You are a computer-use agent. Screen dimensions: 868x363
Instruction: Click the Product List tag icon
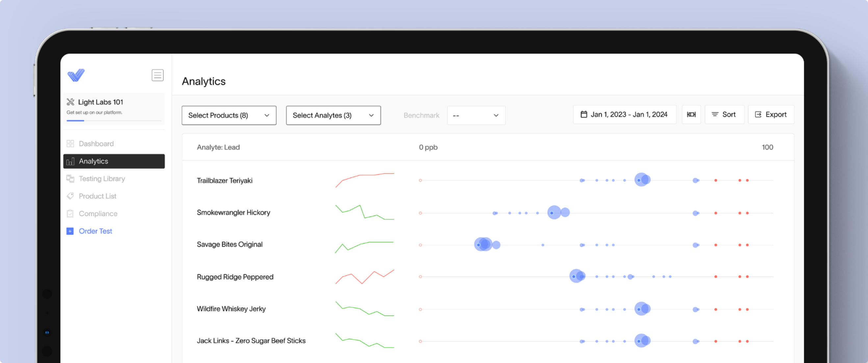click(x=70, y=196)
